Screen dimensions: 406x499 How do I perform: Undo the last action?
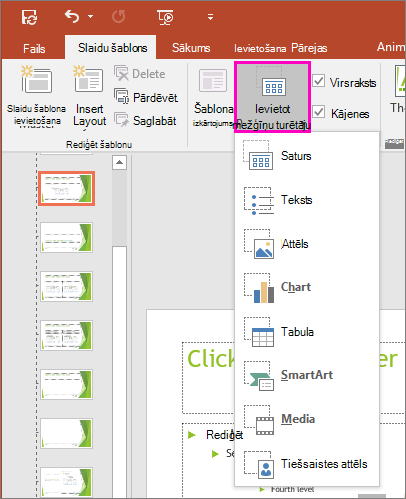(x=72, y=16)
